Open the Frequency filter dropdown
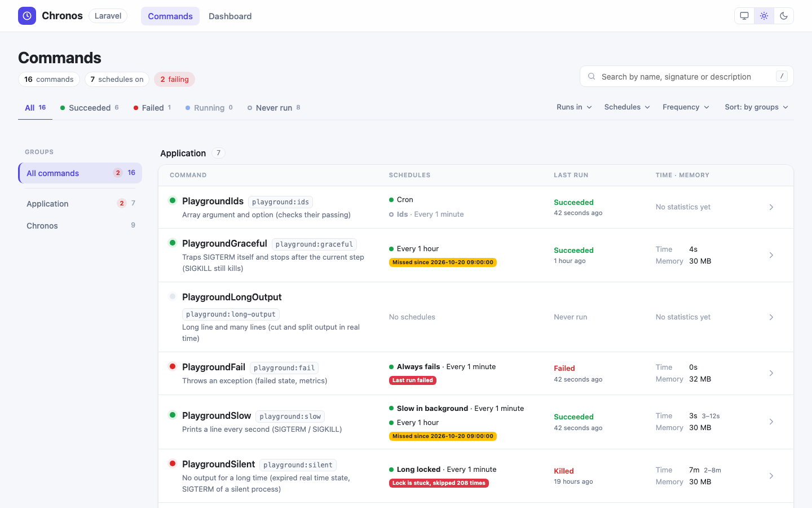812x508 pixels. 686,107
